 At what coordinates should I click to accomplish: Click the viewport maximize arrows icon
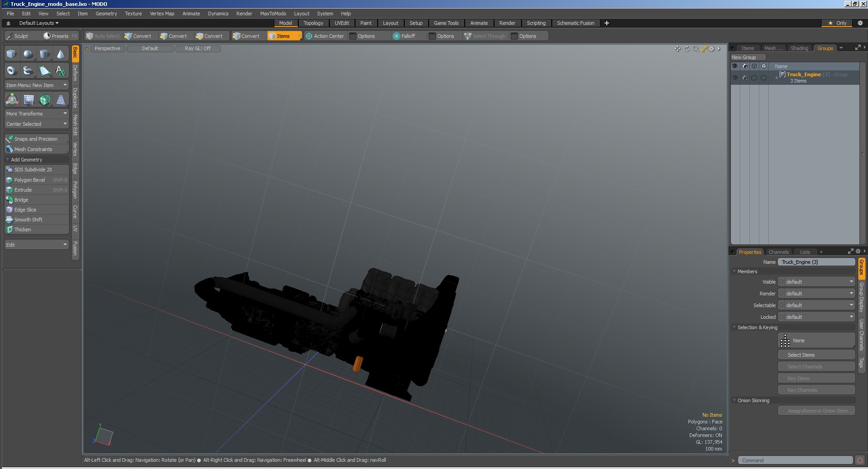coord(704,49)
